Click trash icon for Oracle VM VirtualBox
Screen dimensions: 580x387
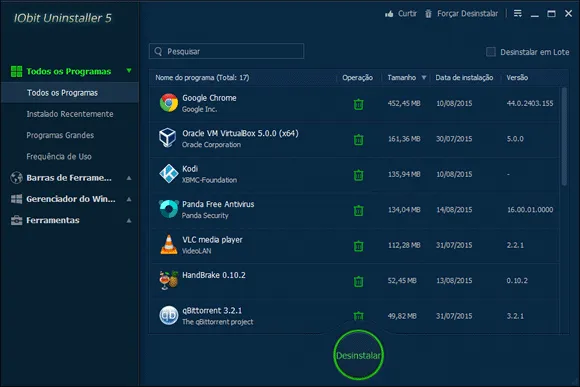tap(358, 140)
